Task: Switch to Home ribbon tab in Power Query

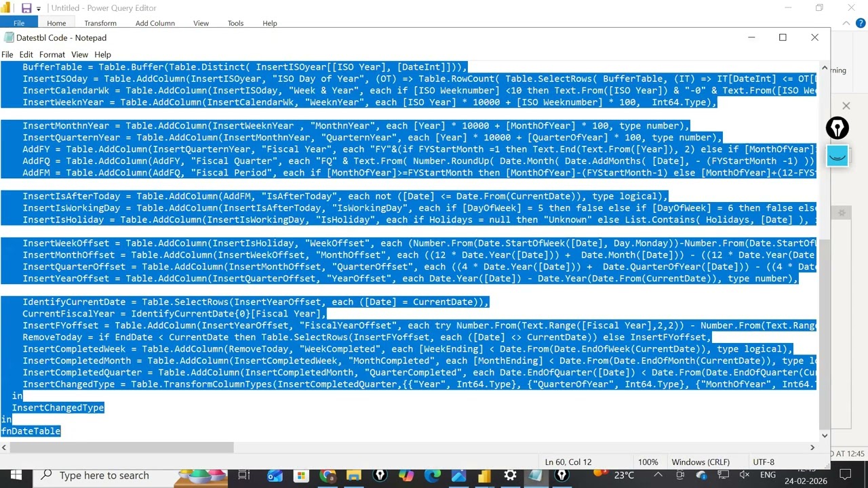Action: 56,23
